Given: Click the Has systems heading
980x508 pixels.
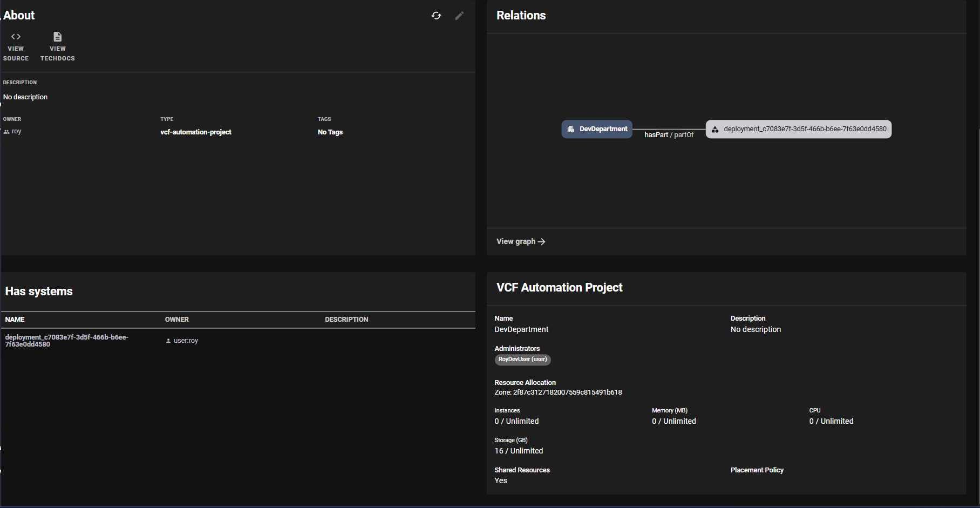Looking at the screenshot, I should point(39,292).
